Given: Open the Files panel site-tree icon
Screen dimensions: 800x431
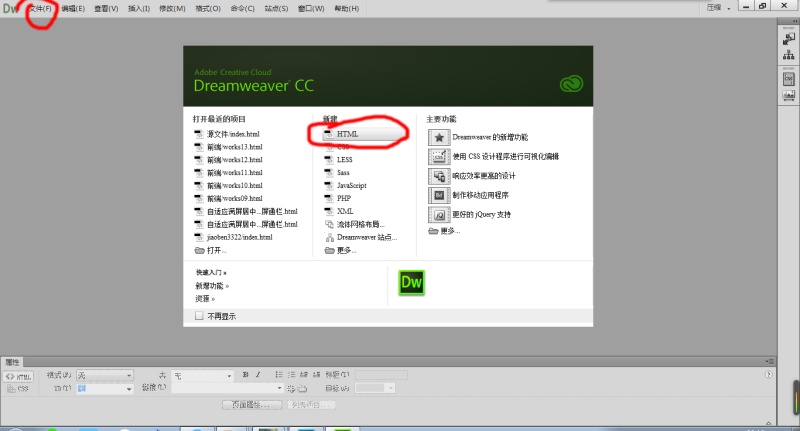Looking at the screenshot, I should tap(789, 55).
